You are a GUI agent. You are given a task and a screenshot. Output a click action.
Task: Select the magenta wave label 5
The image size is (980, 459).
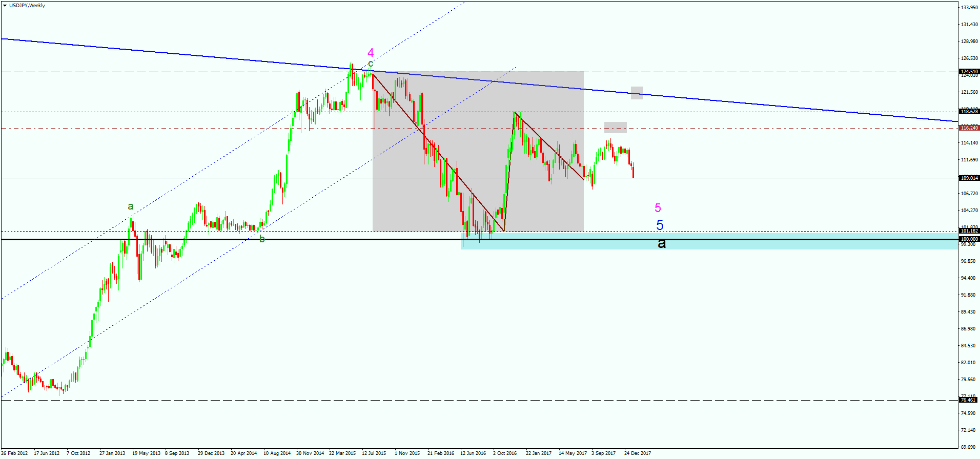[x=658, y=208]
